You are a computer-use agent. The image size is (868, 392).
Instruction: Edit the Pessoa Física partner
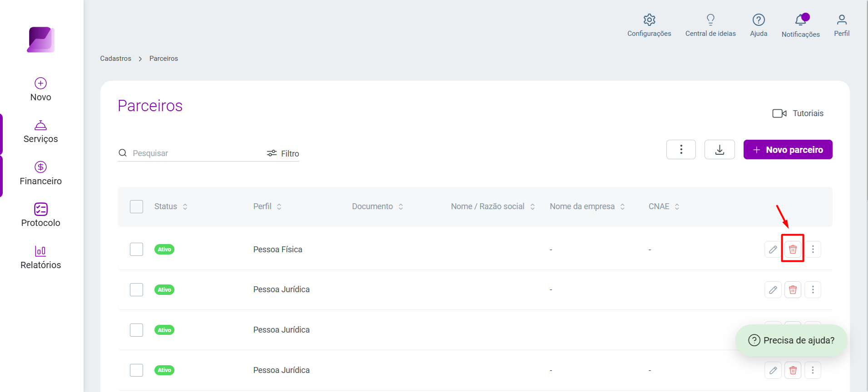point(773,249)
